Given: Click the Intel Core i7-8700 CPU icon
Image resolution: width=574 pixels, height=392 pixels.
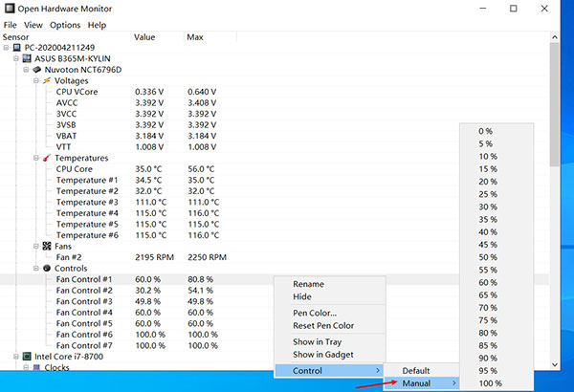Looking at the screenshot, I should [27, 356].
